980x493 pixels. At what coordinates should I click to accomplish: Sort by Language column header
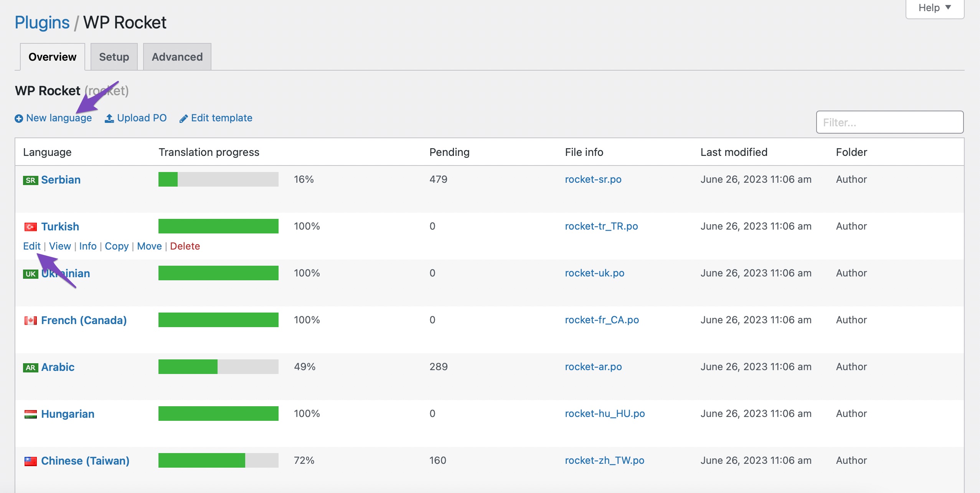47,152
